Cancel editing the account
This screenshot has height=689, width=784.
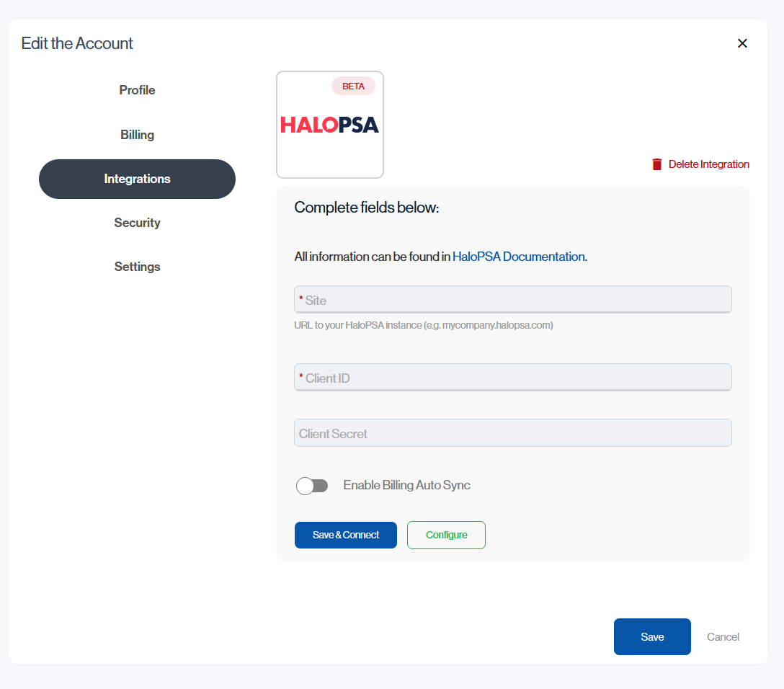point(723,636)
